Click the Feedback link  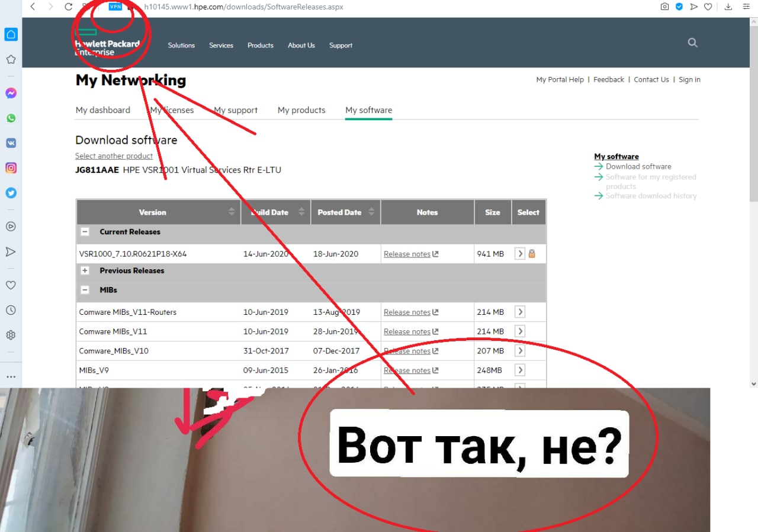tap(609, 80)
